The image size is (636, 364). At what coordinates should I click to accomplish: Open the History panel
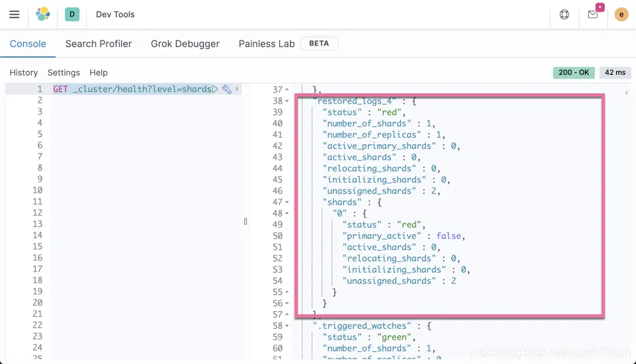(x=24, y=73)
